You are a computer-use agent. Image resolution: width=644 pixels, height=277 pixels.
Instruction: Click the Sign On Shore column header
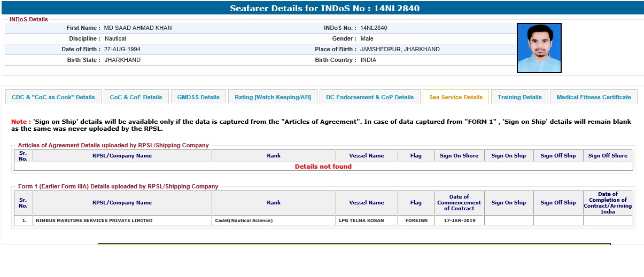click(459, 156)
